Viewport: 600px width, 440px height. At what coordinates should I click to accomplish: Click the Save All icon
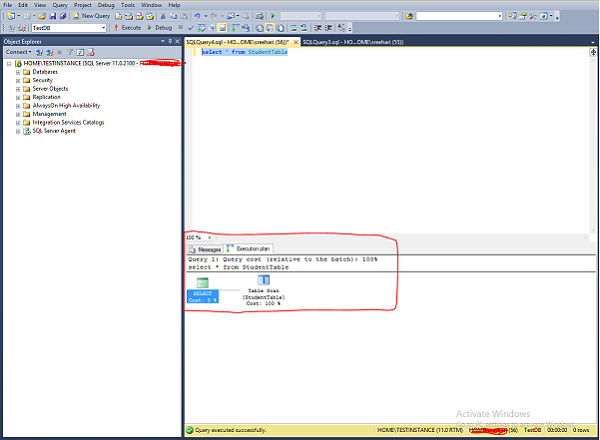(63, 16)
